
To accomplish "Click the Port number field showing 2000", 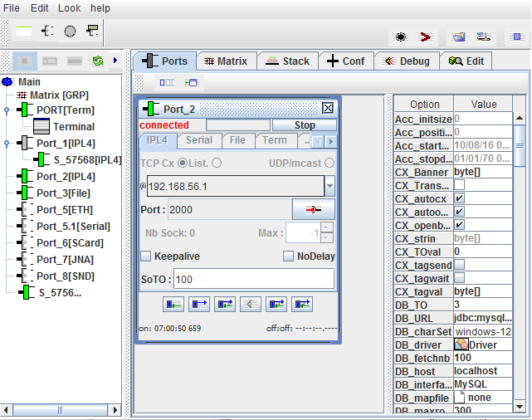I will (230, 210).
